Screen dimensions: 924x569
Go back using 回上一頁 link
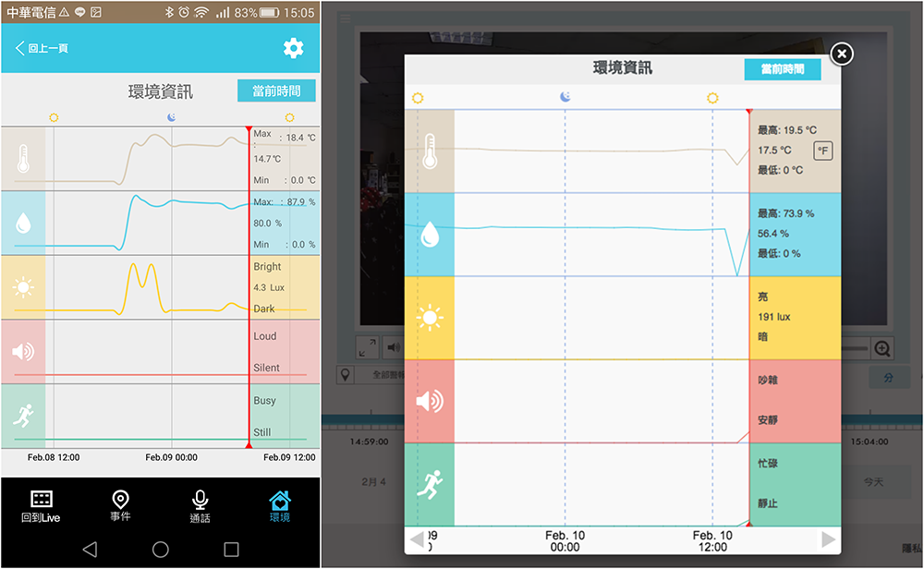42,48
